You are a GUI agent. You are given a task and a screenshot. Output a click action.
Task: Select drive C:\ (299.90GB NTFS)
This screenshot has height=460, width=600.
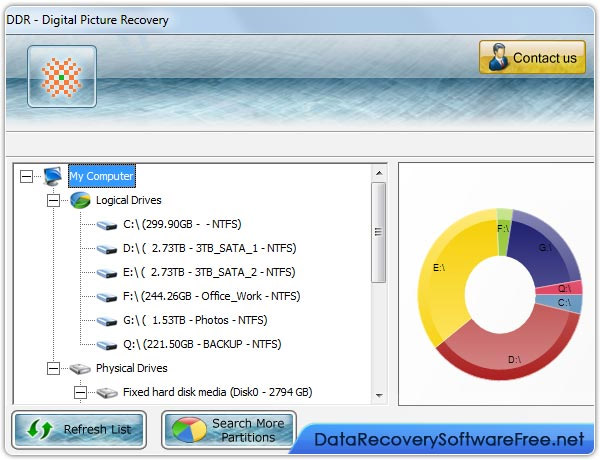(x=182, y=224)
